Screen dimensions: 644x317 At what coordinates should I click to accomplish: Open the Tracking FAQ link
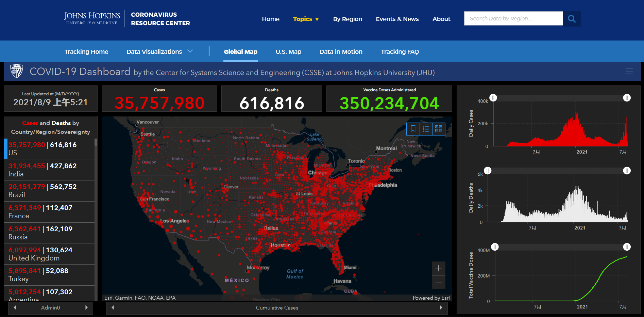[400, 52]
